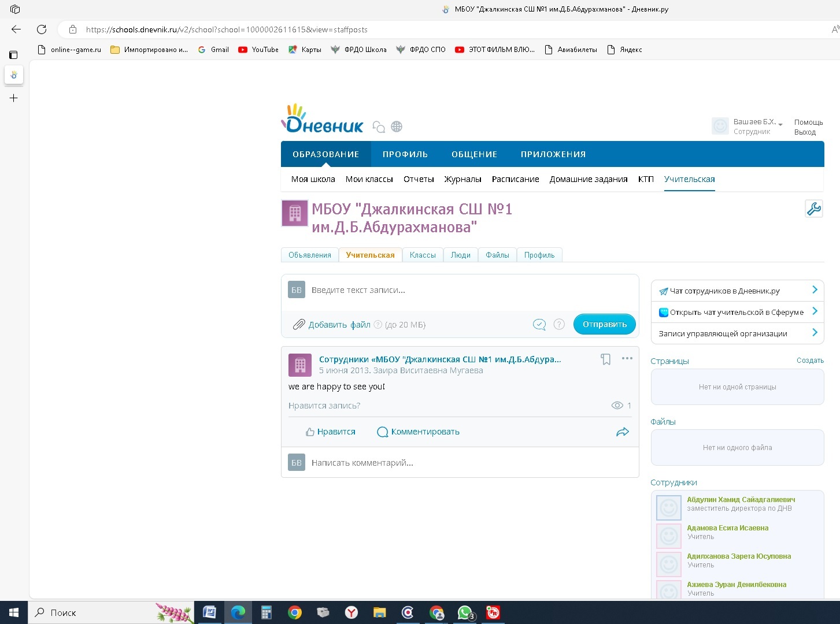Viewport: 840px width, 624px height.
Task: Open the ПРИЛОЖЕНИЯ menu
Action: pos(553,154)
